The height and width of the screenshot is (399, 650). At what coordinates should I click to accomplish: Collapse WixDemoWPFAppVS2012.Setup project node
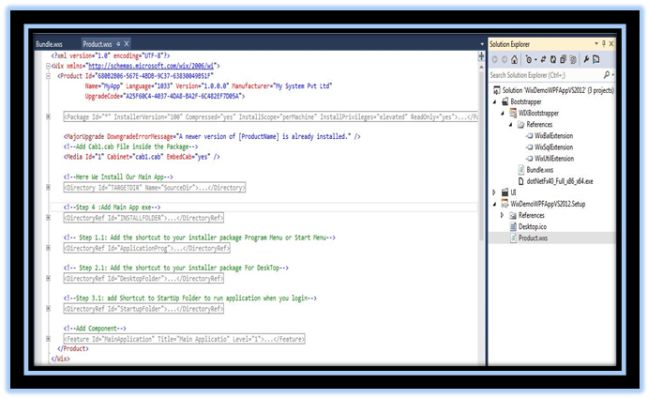(x=495, y=204)
